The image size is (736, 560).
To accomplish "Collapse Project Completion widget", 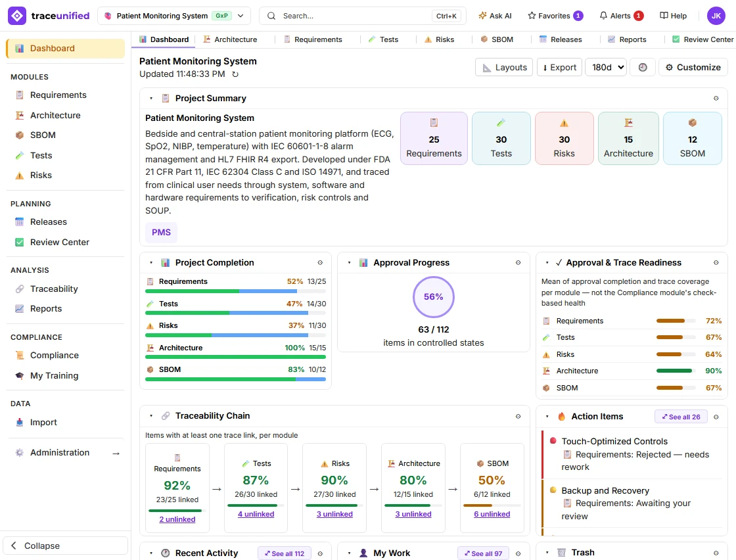I will tap(151, 263).
